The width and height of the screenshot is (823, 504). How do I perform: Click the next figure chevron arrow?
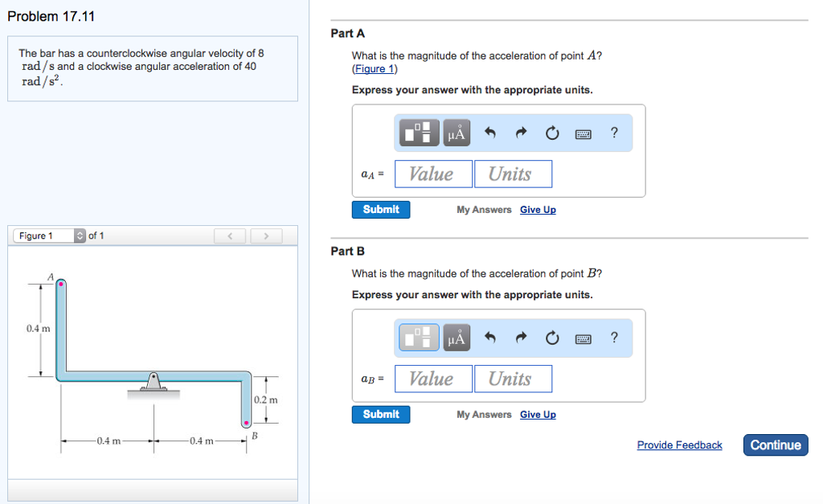(x=265, y=235)
